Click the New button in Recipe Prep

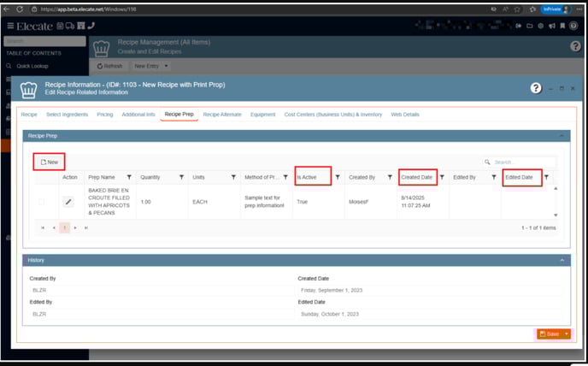(x=50, y=162)
